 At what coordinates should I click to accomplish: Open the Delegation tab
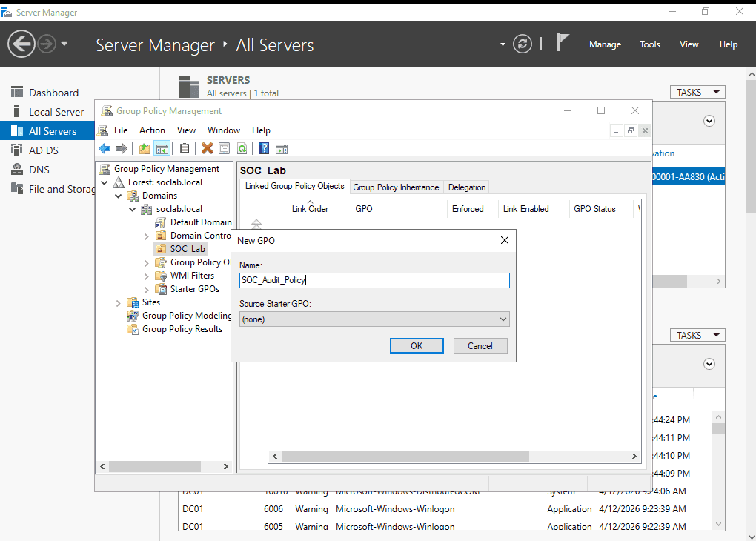point(467,187)
